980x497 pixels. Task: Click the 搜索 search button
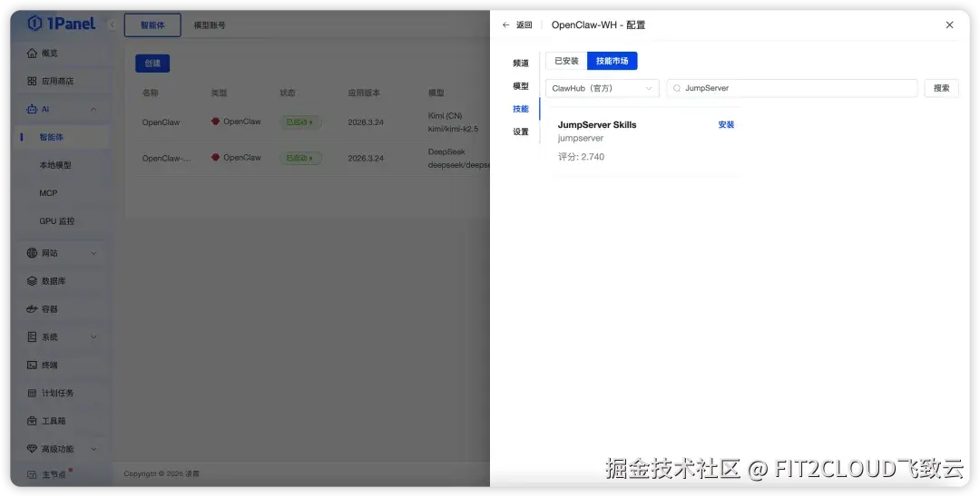click(x=941, y=88)
